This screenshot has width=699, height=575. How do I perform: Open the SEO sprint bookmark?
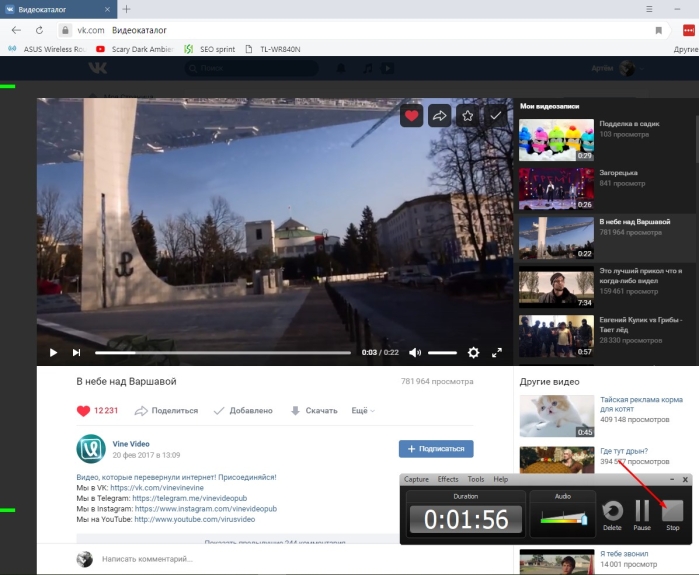pos(210,49)
